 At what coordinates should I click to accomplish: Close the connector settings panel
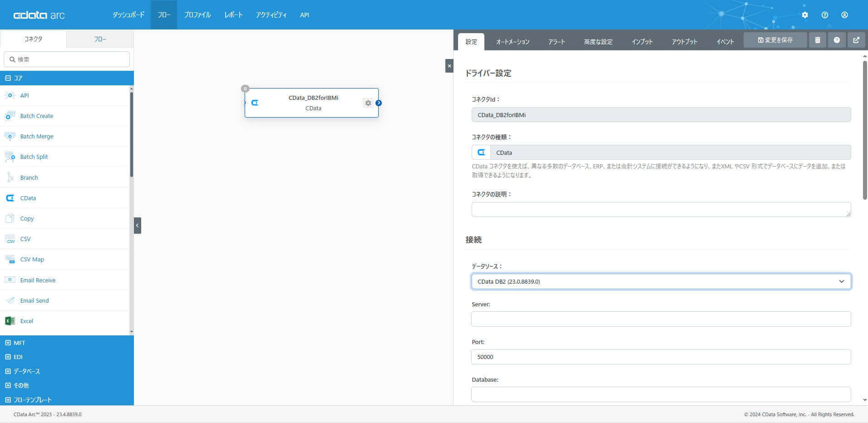tap(449, 66)
